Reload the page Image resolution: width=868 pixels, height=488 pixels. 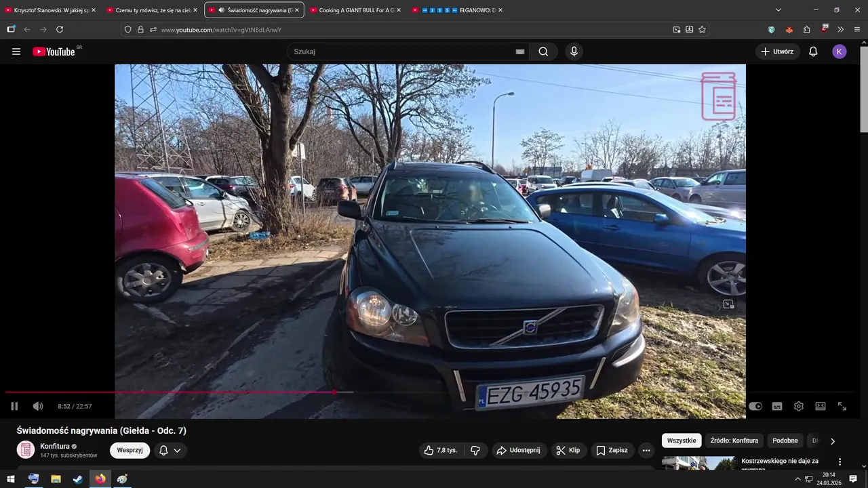[x=60, y=29]
